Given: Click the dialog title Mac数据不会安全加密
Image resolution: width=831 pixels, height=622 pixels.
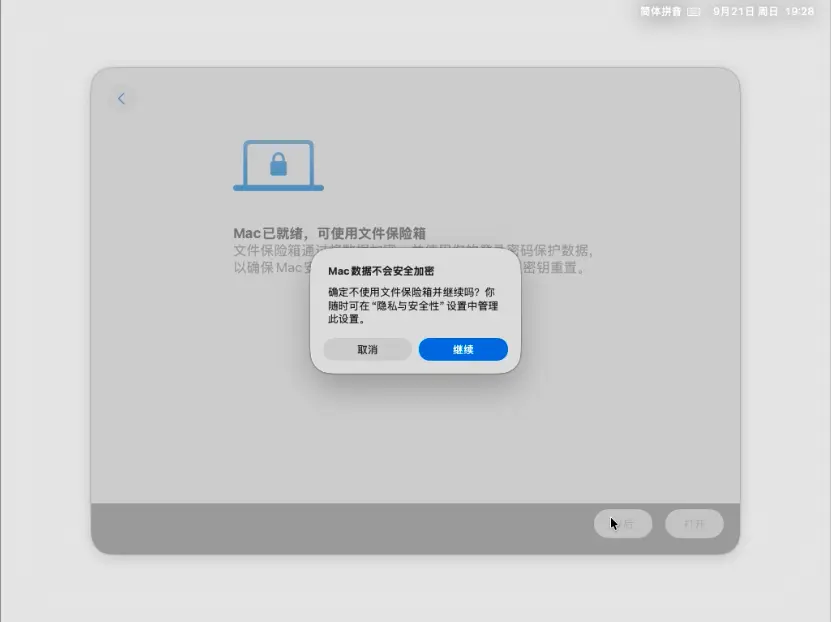Looking at the screenshot, I should (381, 271).
